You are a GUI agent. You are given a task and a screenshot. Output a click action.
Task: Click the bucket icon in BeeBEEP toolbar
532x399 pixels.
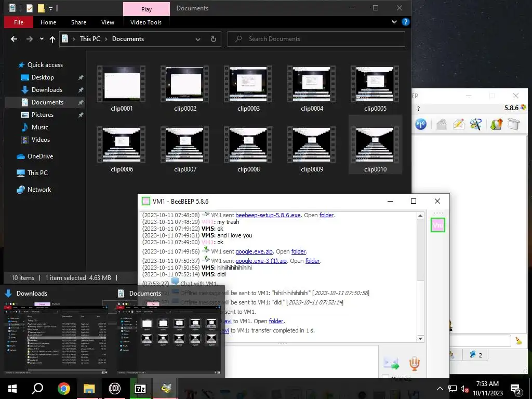coord(514,124)
